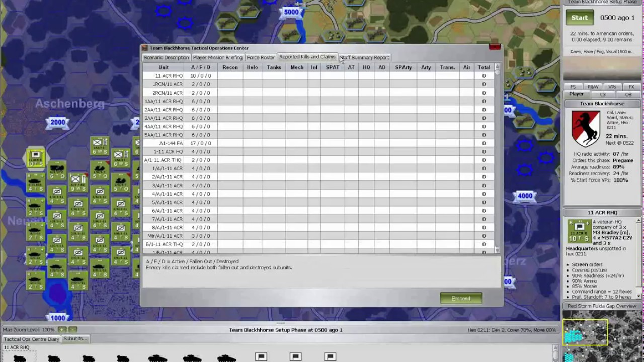Image resolution: width=644 pixels, height=362 pixels.
Task: Click the 1000 victory marker on map
Action: 58,318
